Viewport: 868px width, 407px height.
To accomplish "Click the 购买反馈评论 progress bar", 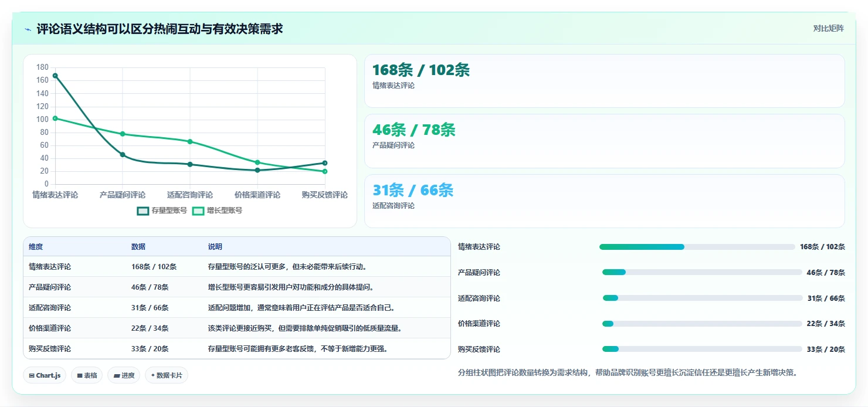I will pos(702,349).
